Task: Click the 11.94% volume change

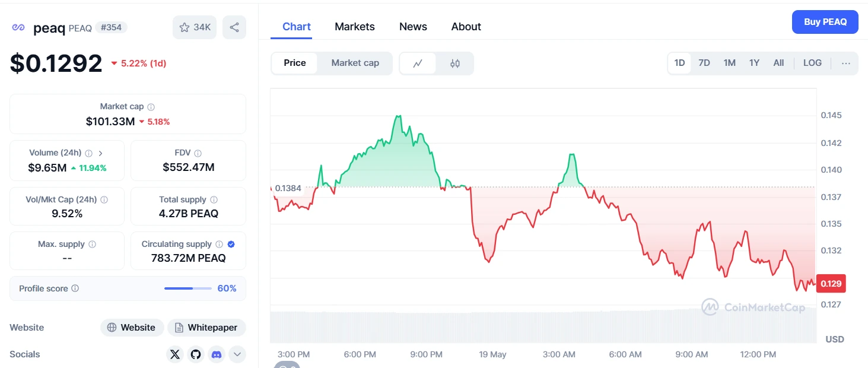Action: (88, 168)
